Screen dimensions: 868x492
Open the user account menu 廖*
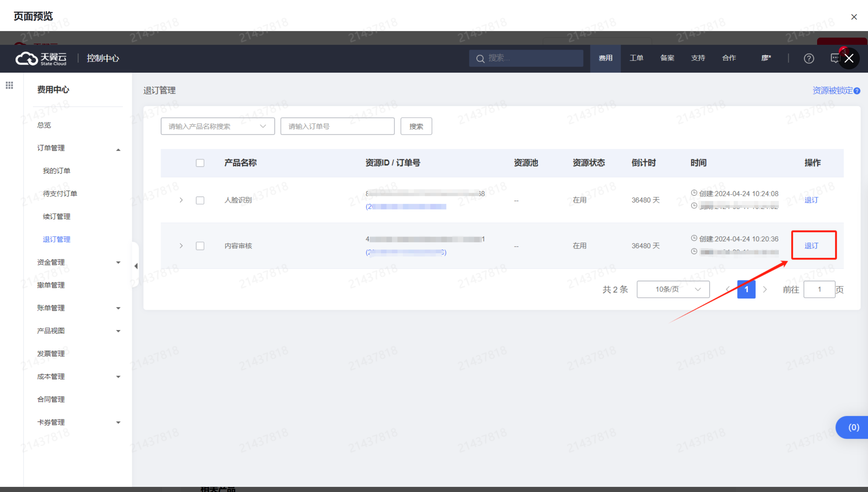tap(766, 58)
